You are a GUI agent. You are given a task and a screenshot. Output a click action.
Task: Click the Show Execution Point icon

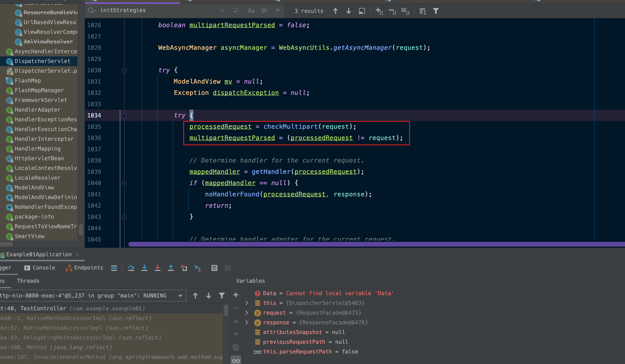[114, 268]
